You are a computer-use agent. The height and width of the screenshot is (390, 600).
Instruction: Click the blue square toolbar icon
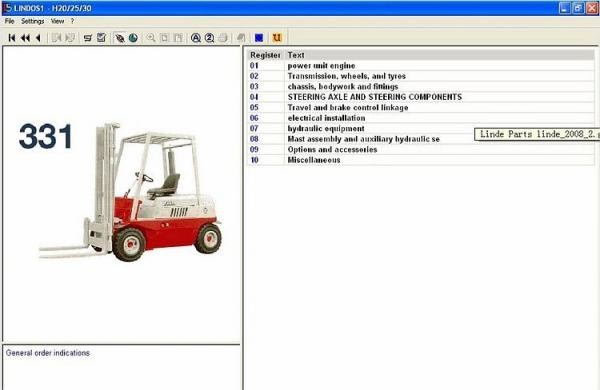pos(259,38)
